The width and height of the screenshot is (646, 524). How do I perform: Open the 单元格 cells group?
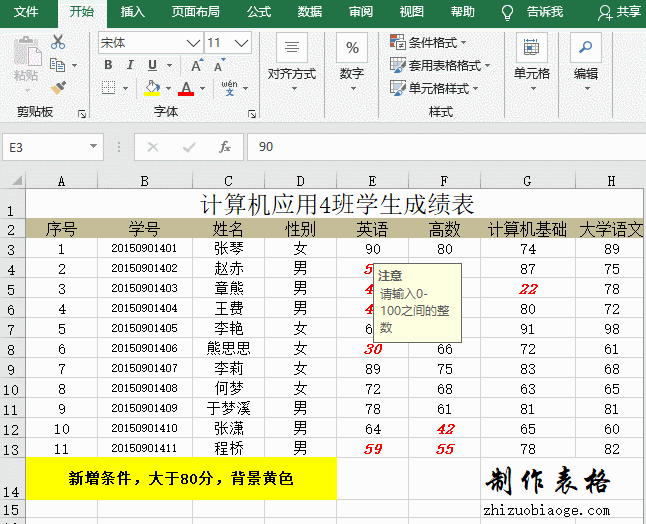(x=532, y=62)
